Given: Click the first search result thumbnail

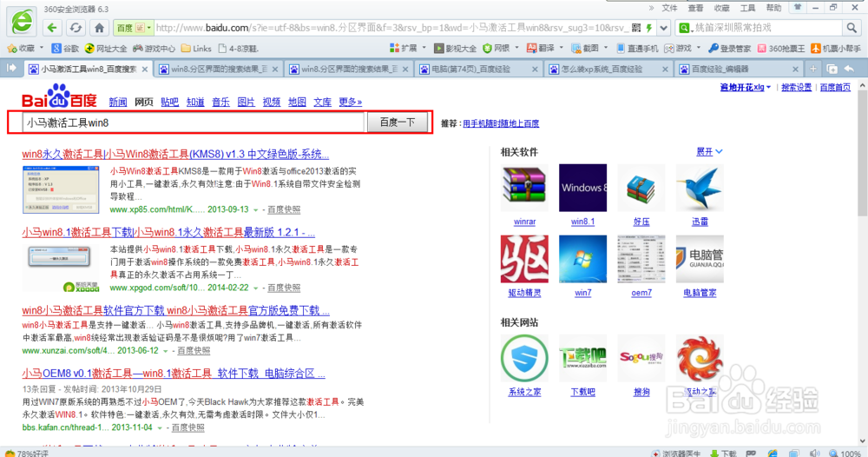Looking at the screenshot, I should (61, 189).
